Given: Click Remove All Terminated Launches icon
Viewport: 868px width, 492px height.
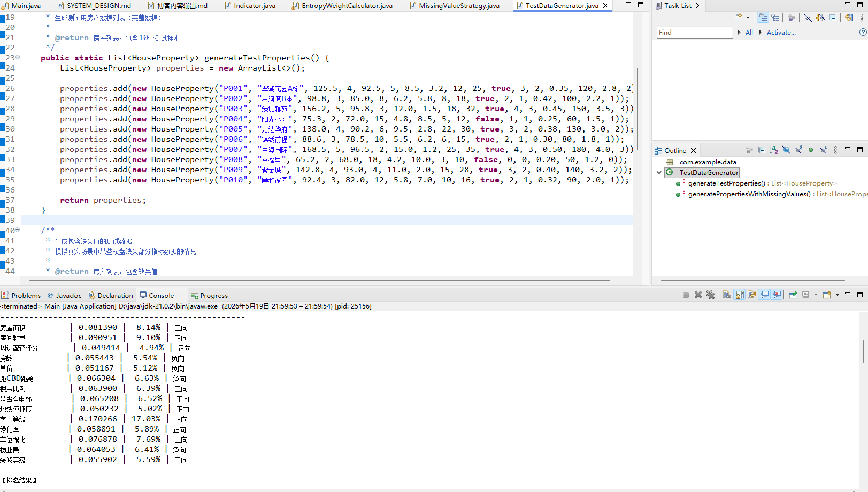Looking at the screenshot, I should (710, 295).
